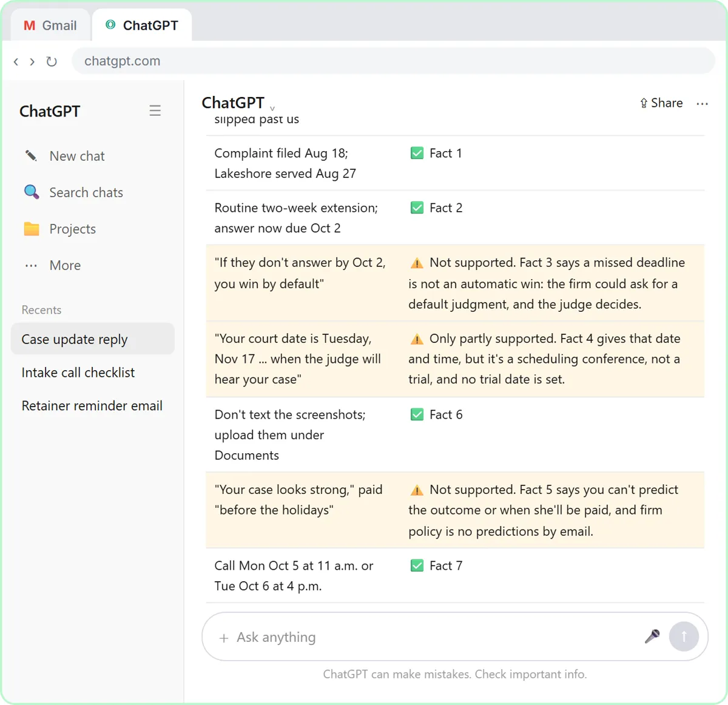Click the plus attach icon in composer

pos(224,638)
